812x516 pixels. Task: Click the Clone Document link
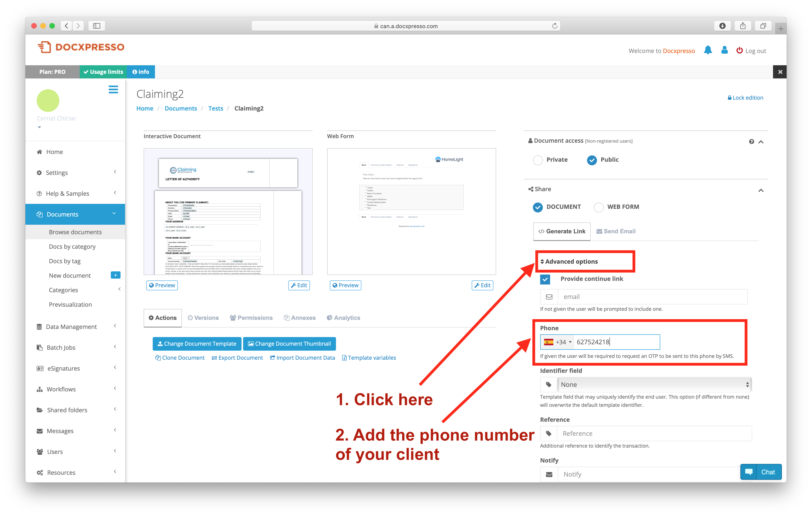179,357
